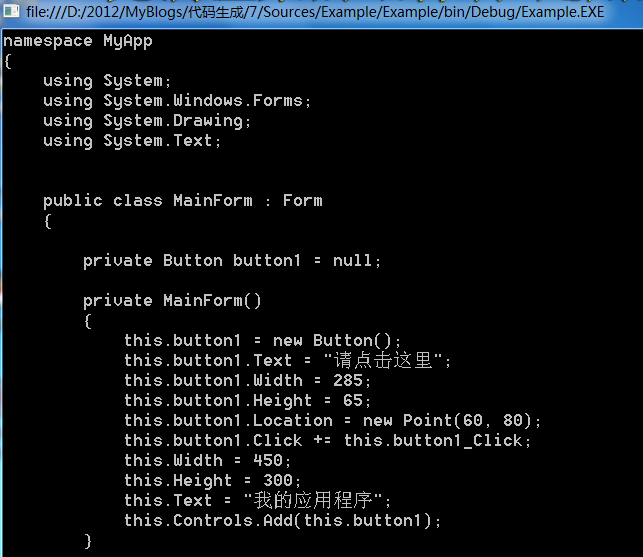Click 'private Button button1 = null;' line
Screen dimensions: 643x557
[232, 261]
